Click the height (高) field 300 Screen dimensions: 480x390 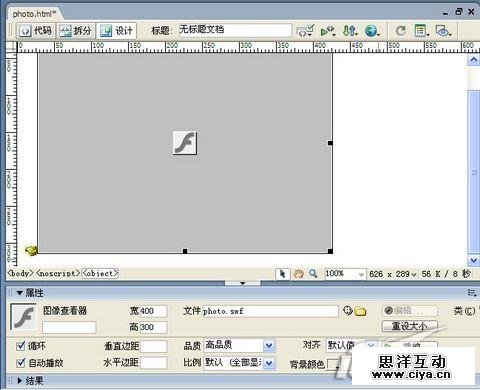pos(153,327)
